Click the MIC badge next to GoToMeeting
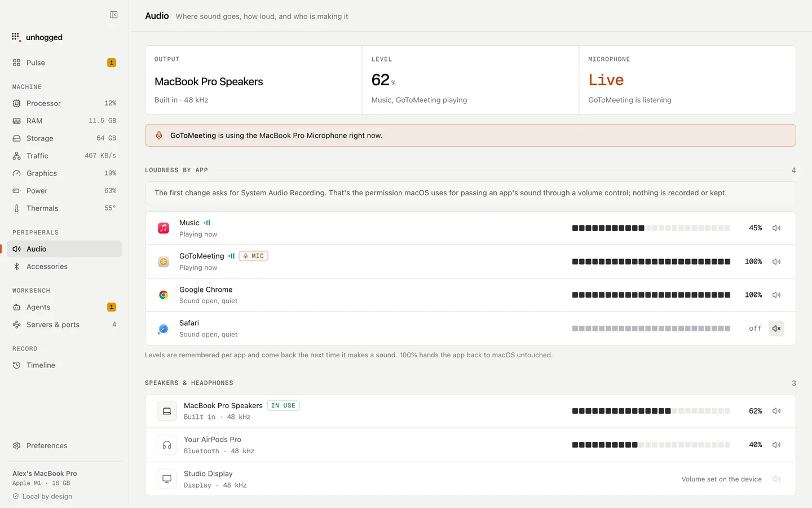 point(253,256)
